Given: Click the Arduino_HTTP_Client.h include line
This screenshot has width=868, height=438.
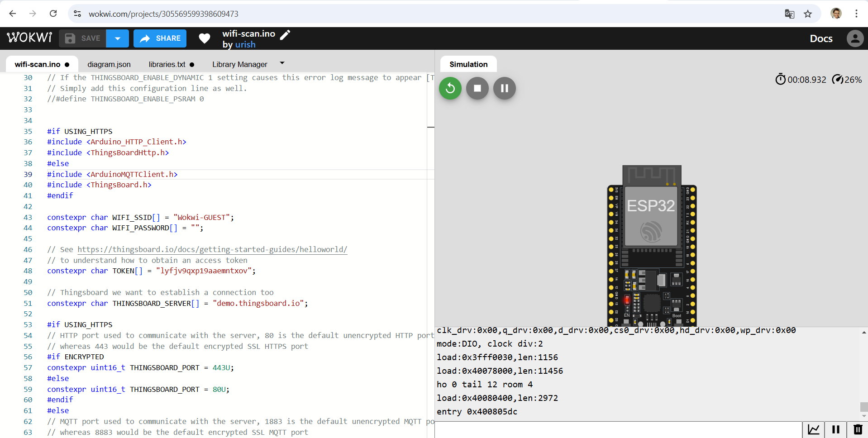Looking at the screenshot, I should click(x=117, y=142).
